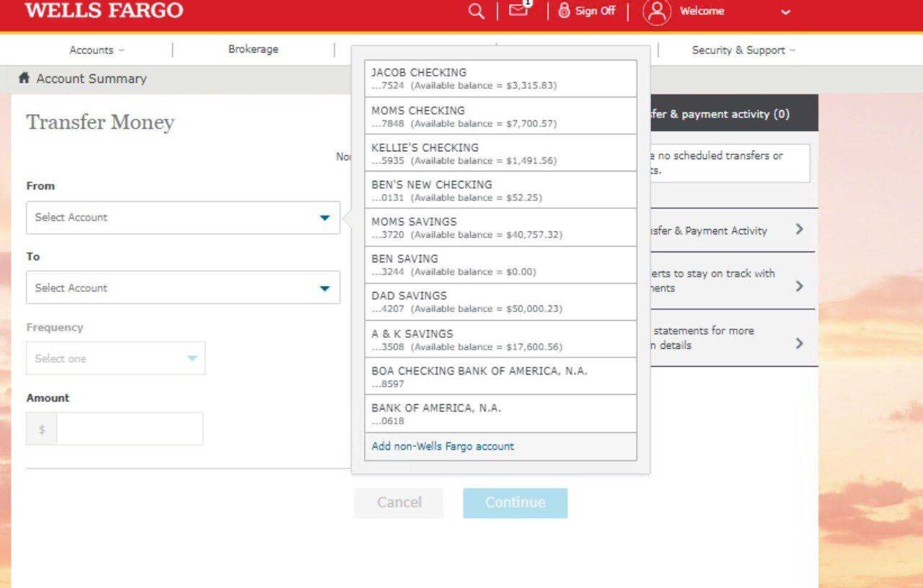Open the From account dropdown
This screenshot has width=923, height=588.
183,218
